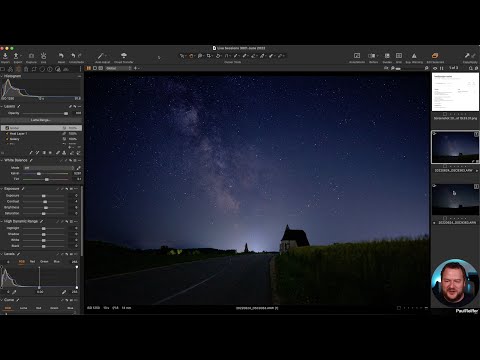Click the browser search magnifier icon
480x360 pixels.
[x=471, y=68]
